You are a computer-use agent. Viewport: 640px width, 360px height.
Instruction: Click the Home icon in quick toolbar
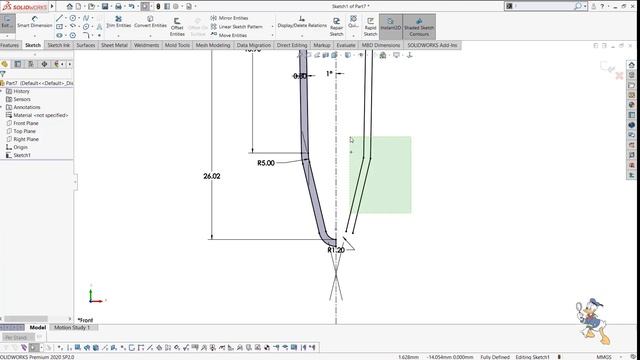[x=69, y=6]
